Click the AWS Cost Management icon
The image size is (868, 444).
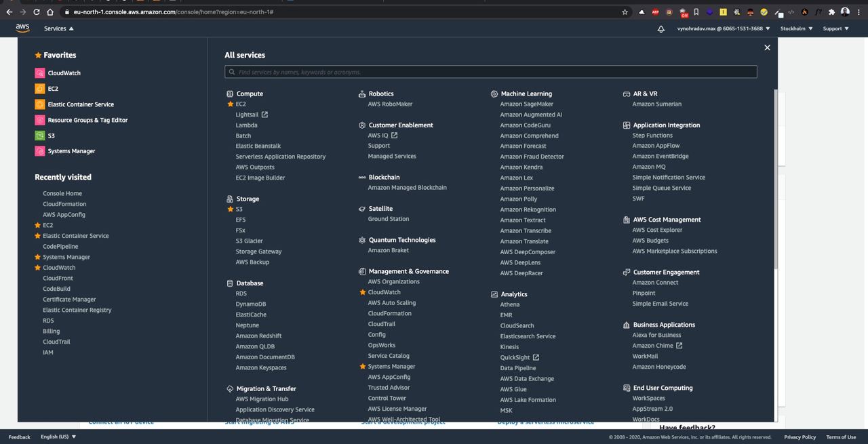[627, 220]
